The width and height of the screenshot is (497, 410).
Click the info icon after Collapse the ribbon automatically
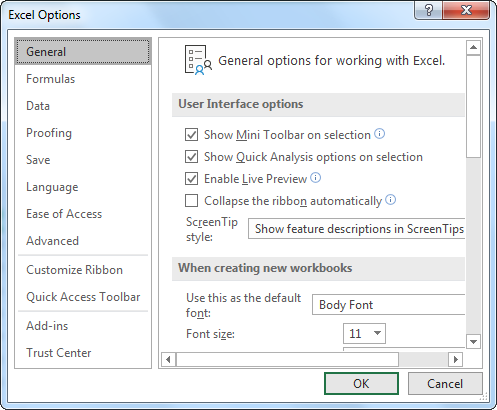[390, 200]
